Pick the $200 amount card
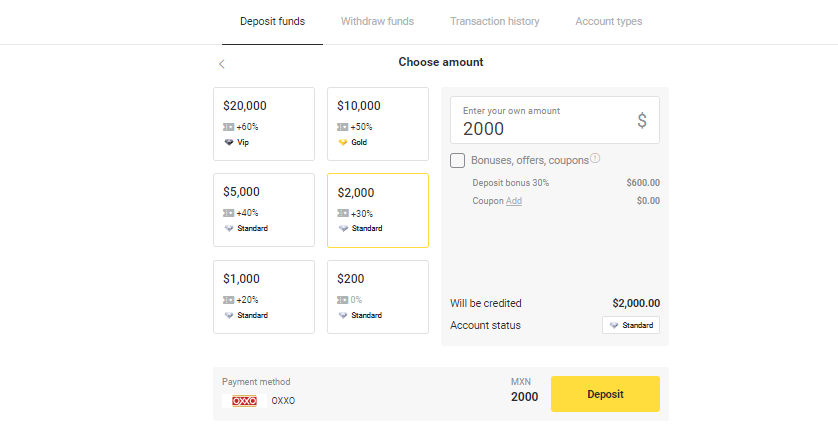The width and height of the screenshot is (838, 435). pos(377,297)
